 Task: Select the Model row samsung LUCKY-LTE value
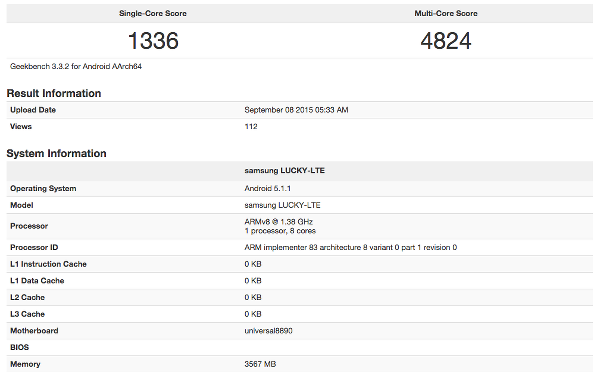click(x=282, y=205)
